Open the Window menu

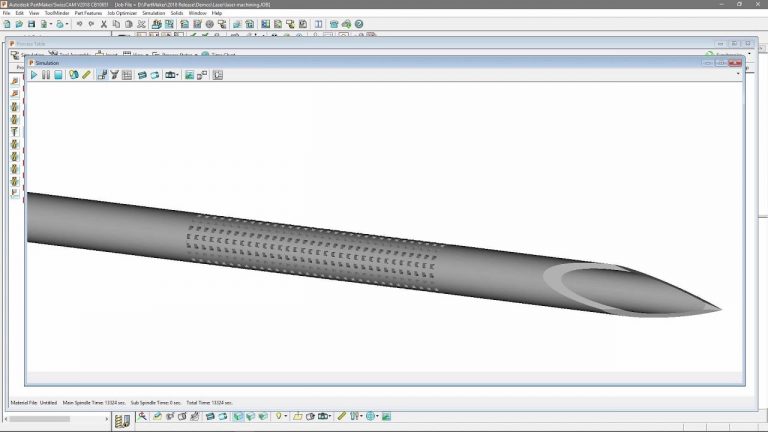[197, 13]
